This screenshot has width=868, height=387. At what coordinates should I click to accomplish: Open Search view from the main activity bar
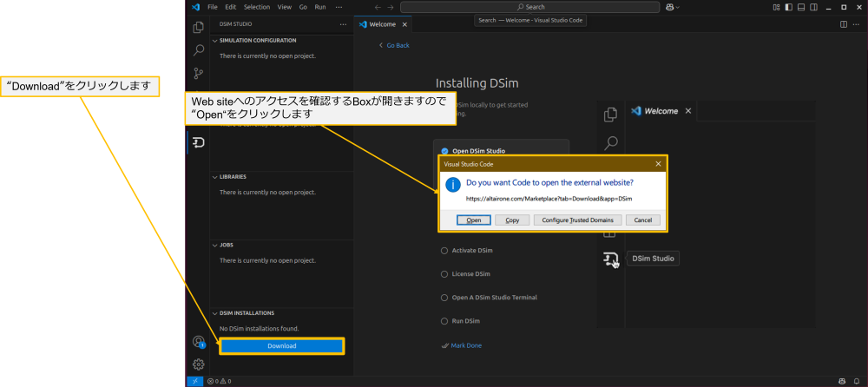[198, 50]
